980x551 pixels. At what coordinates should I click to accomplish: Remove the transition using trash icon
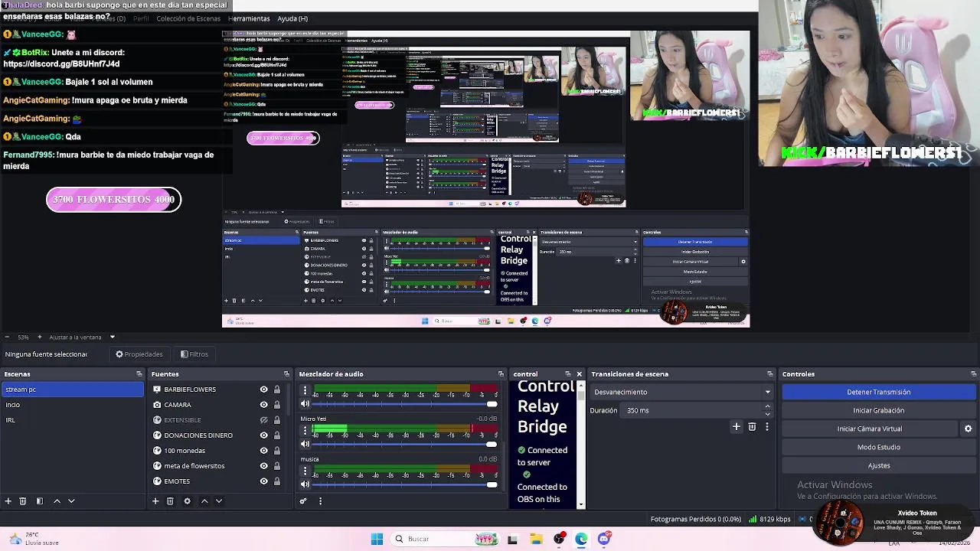click(752, 427)
